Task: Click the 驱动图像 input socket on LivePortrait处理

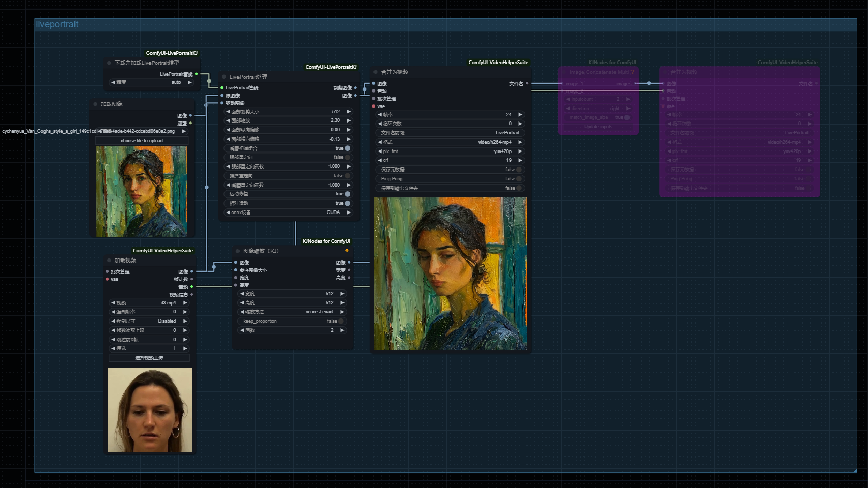Action: [x=222, y=103]
